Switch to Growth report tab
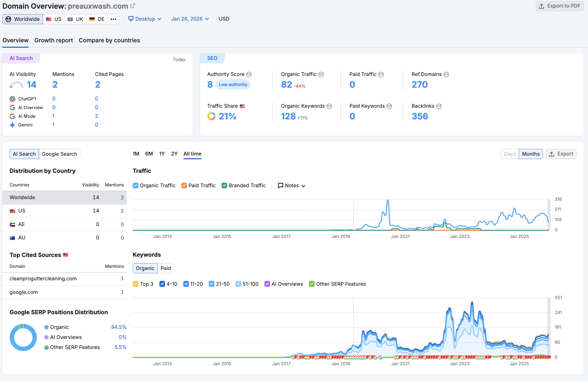588x381 pixels. tap(53, 40)
